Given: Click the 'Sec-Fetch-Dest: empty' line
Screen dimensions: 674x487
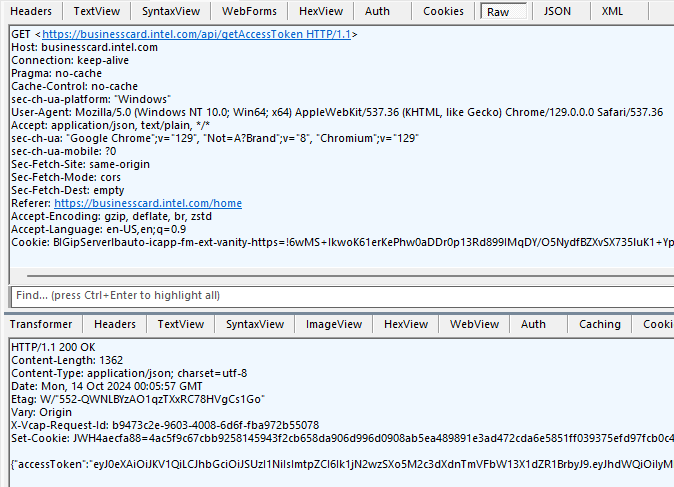Looking at the screenshot, I should (x=67, y=190).
